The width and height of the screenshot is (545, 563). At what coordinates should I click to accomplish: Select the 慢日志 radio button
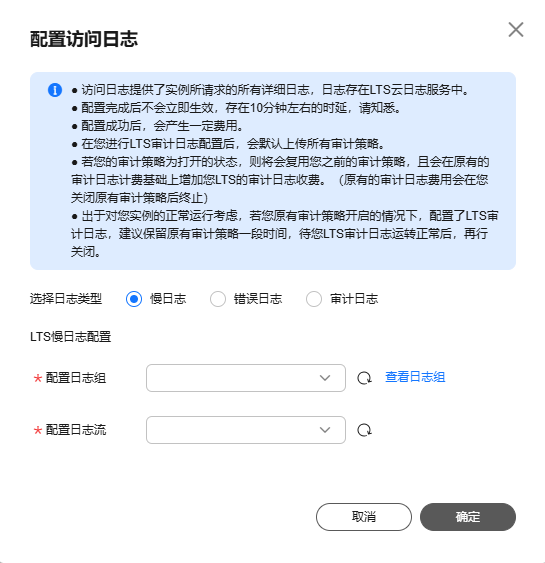point(134,299)
